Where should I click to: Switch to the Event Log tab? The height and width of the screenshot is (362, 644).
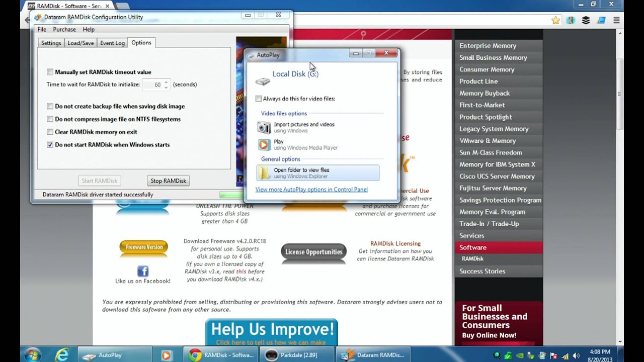coord(112,43)
